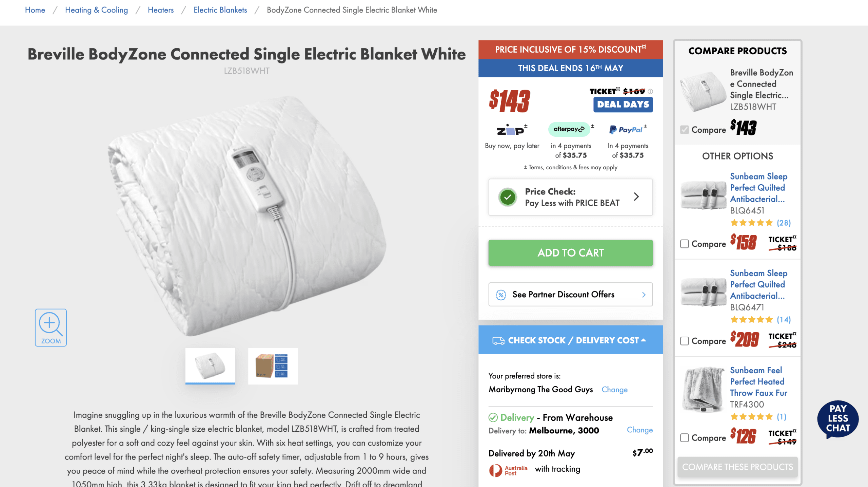Go to Heating & Cooling breadcrumb

(x=96, y=10)
